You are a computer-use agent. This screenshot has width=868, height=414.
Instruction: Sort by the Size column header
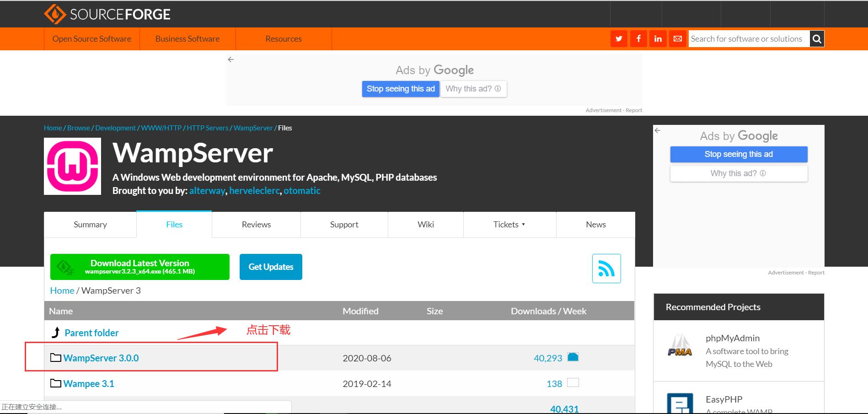click(434, 311)
